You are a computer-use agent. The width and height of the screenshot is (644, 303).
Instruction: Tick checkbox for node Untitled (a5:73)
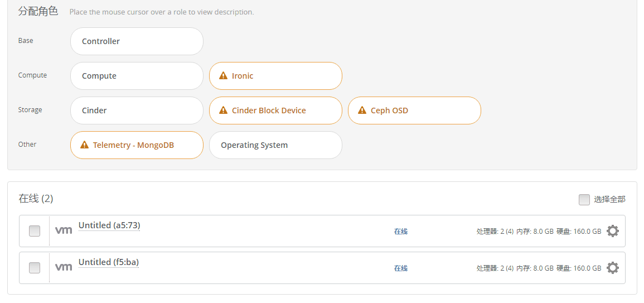[x=35, y=231]
